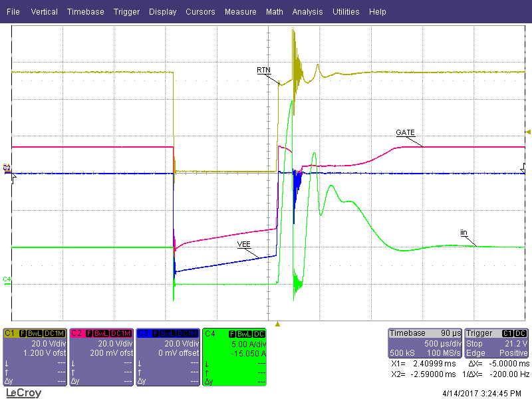Open the Vertical menu

(x=44, y=12)
